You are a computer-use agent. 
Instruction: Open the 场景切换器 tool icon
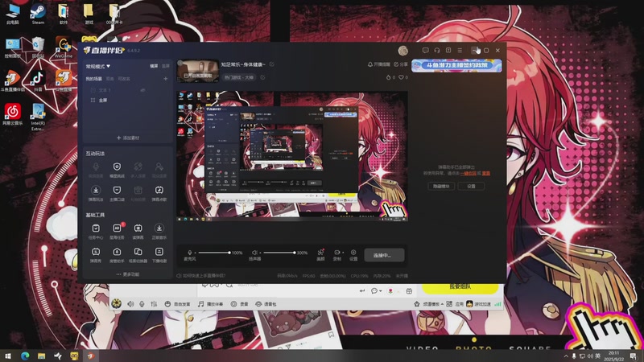tap(138, 252)
